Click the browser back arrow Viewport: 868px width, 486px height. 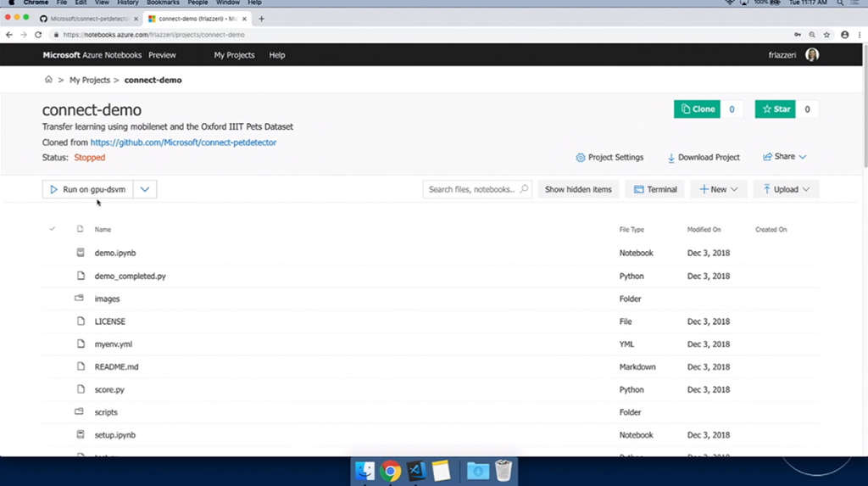(x=8, y=35)
